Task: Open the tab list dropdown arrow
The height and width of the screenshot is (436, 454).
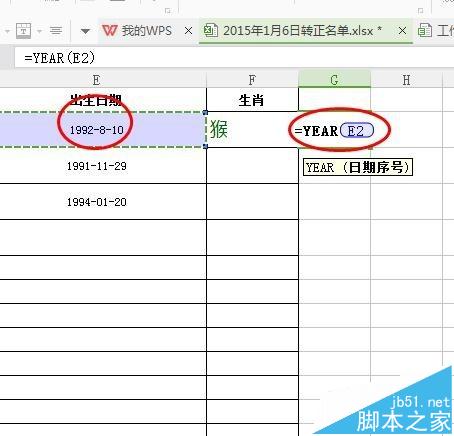Action: point(85,31)
